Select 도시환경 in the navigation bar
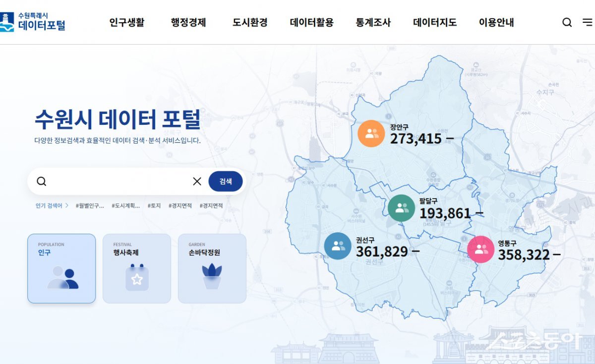The image size is (595, 364). point(250,22)
